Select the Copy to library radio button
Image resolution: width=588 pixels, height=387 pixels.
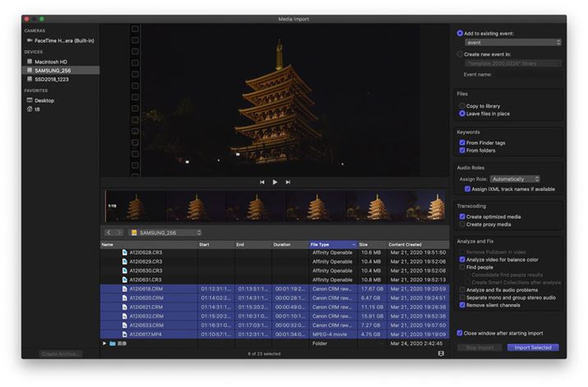click(x=462, y=106)
